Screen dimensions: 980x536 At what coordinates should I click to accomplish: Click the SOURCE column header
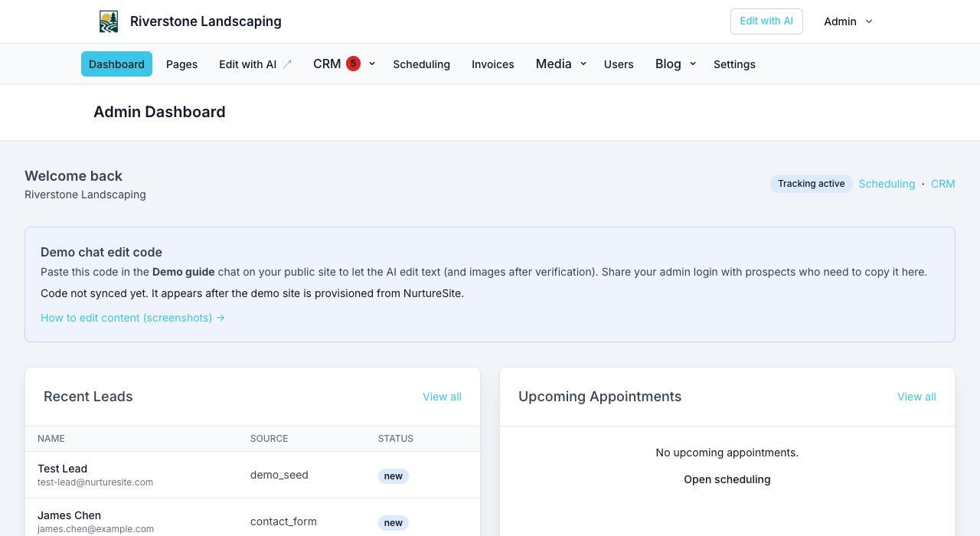pos(269,439)
